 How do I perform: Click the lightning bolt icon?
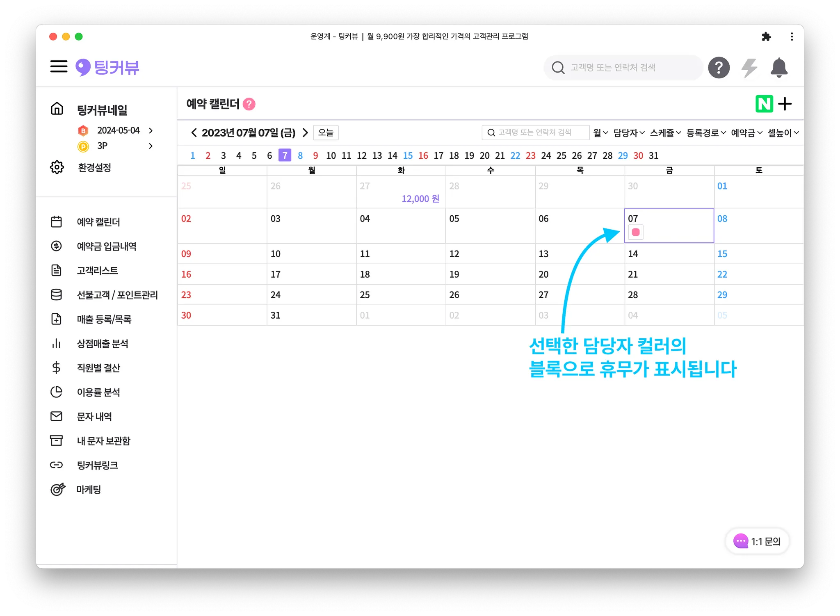[749, 68]
